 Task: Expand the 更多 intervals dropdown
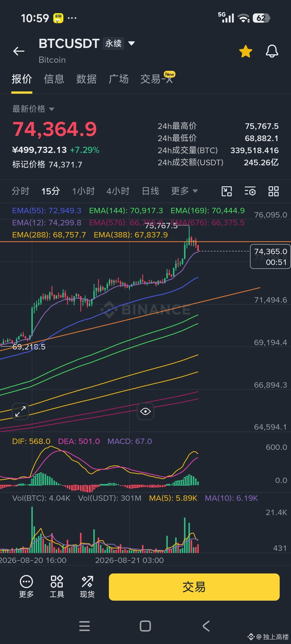[185, 191]
